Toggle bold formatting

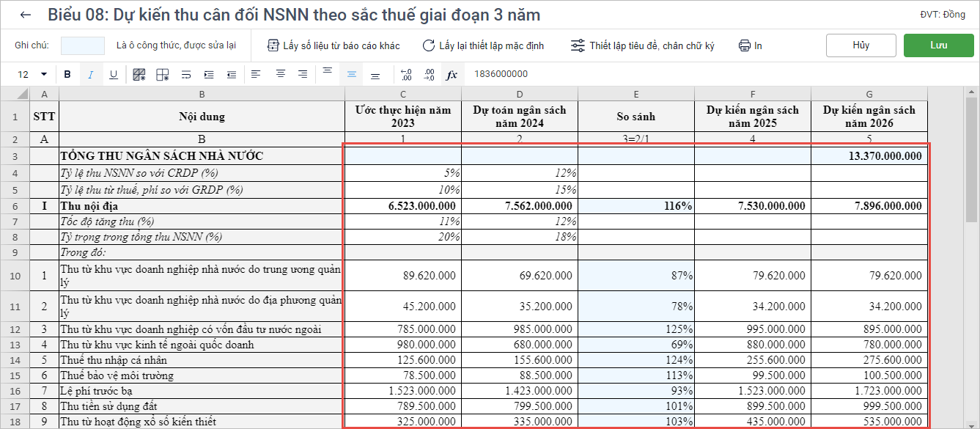[67, 74]
